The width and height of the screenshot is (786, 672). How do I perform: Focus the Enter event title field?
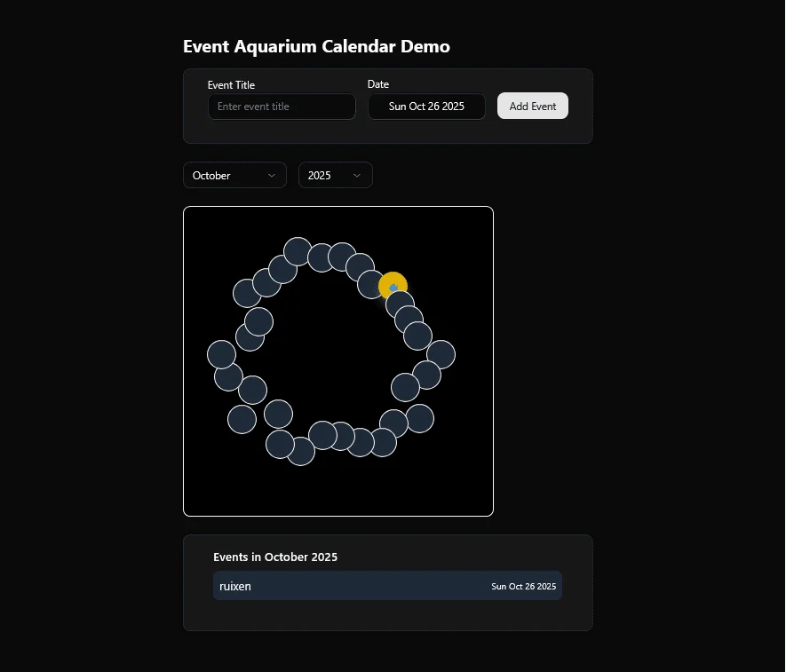click(x=282, y=107)
